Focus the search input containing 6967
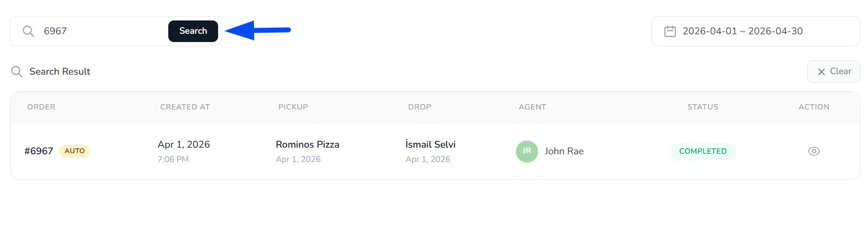Image resolution: width=868 pixels, height=240 pixels. pyautogui.click(x=102, y=31)
